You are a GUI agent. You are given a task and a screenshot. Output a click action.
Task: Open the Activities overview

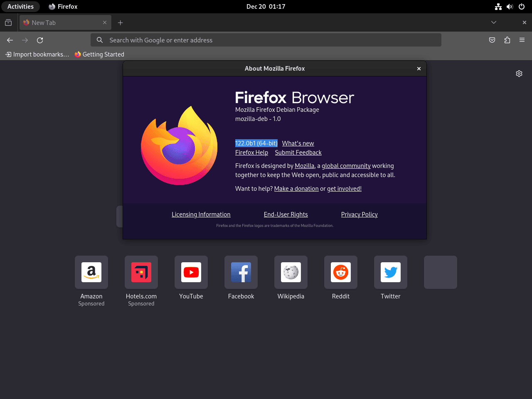point(20,6)
